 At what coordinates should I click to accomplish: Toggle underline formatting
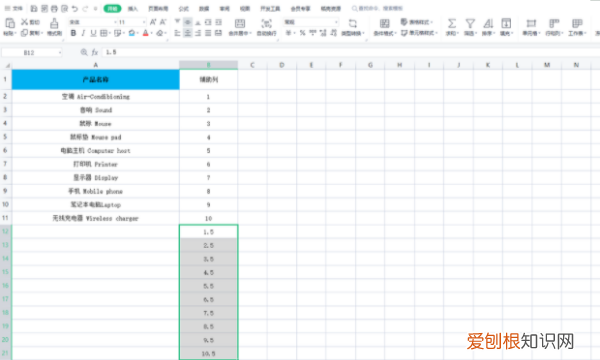(93, 33)
